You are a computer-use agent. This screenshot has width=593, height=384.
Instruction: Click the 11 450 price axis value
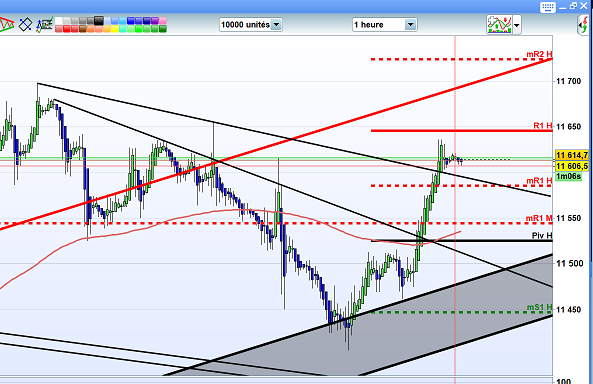coord(568,310)
